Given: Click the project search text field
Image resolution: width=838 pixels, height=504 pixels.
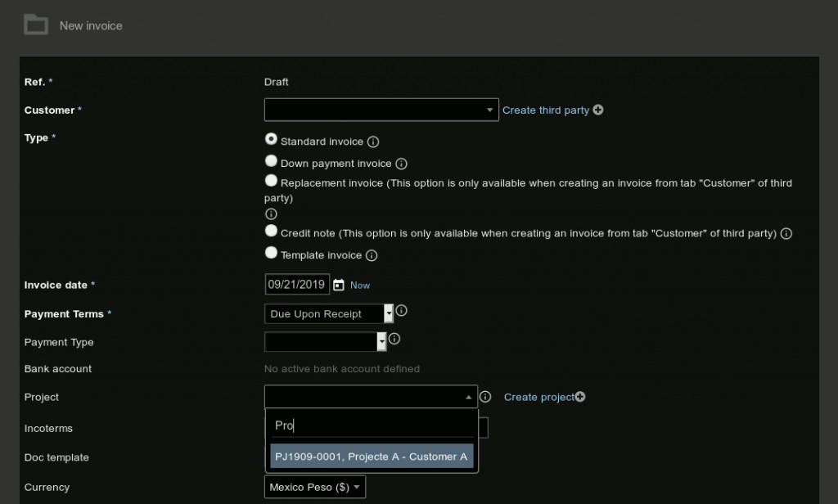Looking at the screenshot, I should coord(372,425).
